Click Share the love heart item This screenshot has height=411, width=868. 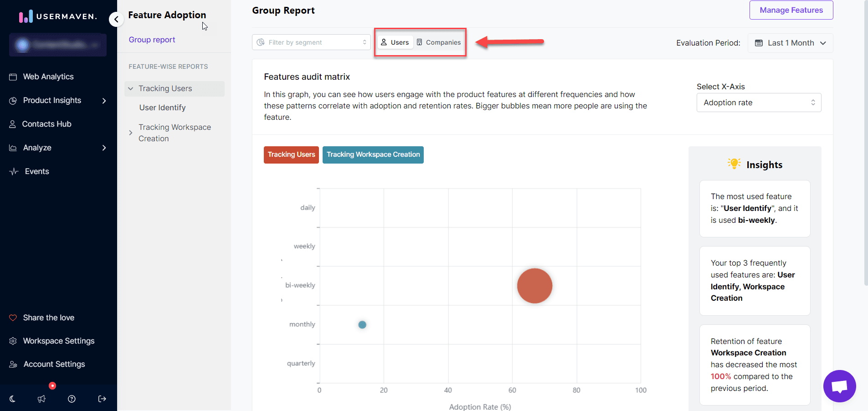tap(48, 318)
